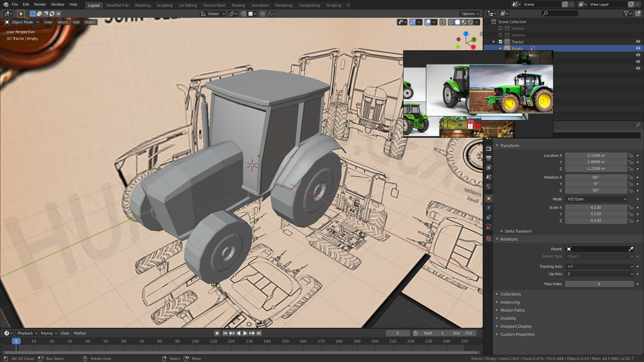Open Global transform orientation dropdown
Screen dimensions: 644x362
click(213, 14)
